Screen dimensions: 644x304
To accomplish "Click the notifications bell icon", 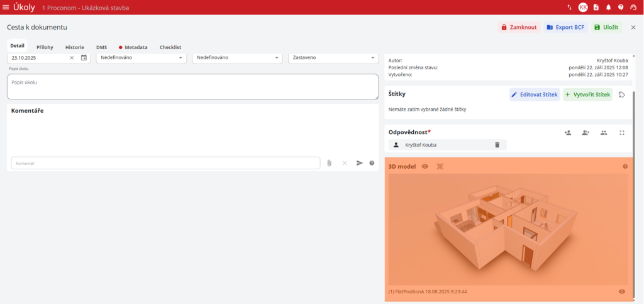I will point(608,8).
